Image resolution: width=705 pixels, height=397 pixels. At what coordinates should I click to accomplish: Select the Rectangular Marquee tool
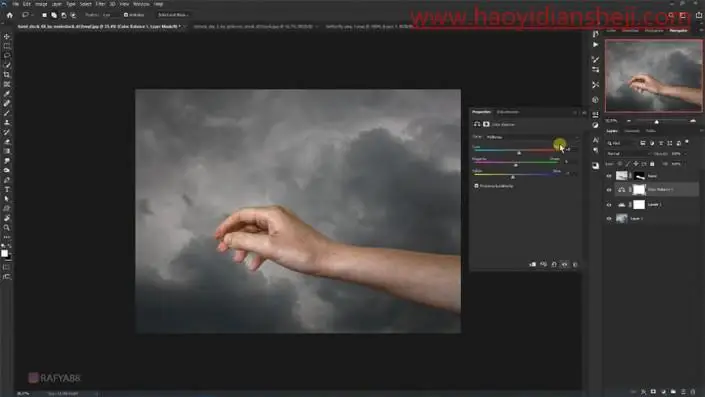[x=7, y=46]
